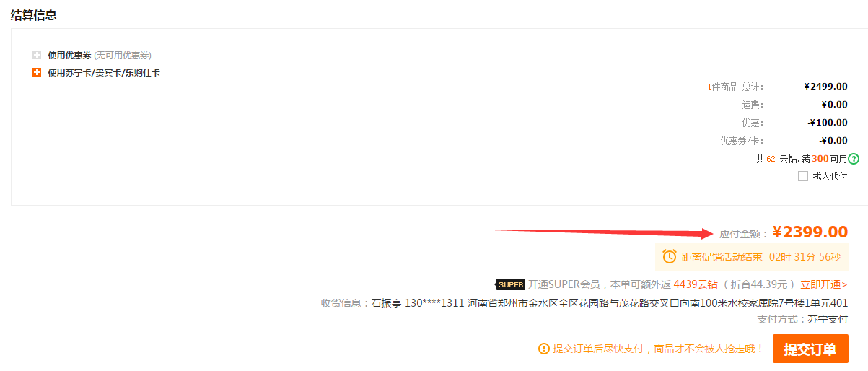Click the orange warning icon beside 提交订单后
The image size is (868, 371).
(x=544, y=349)
